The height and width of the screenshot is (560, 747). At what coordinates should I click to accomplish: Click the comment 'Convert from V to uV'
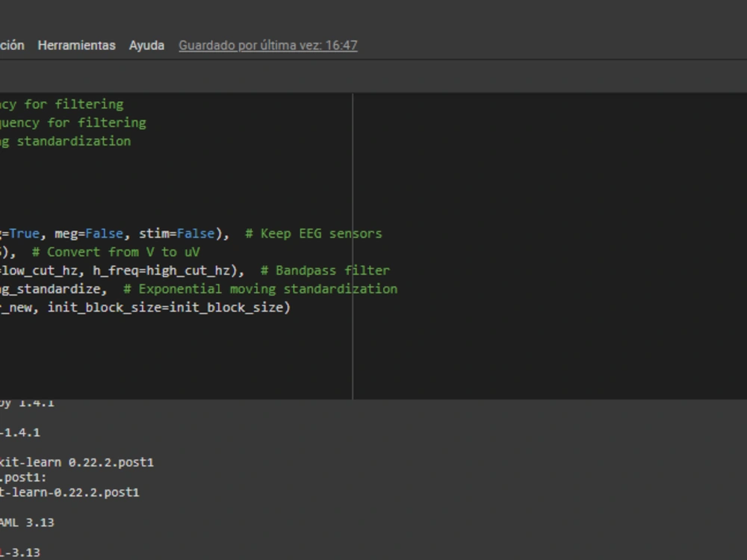point(116,252)
